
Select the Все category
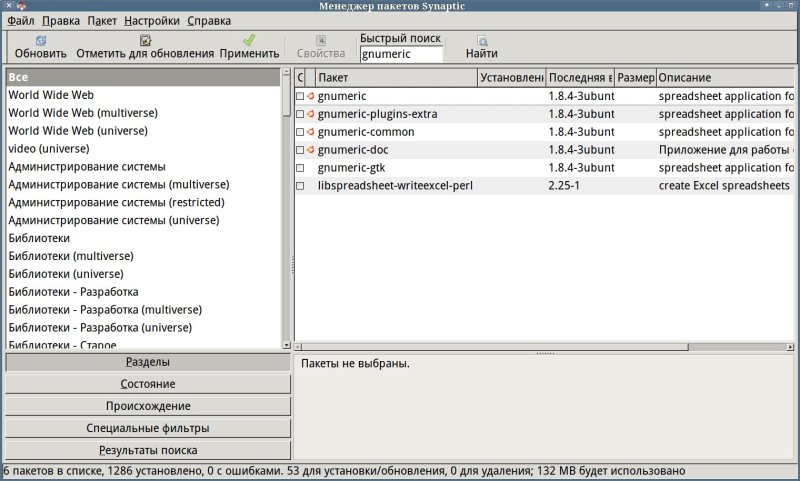(x=143, y=77)
